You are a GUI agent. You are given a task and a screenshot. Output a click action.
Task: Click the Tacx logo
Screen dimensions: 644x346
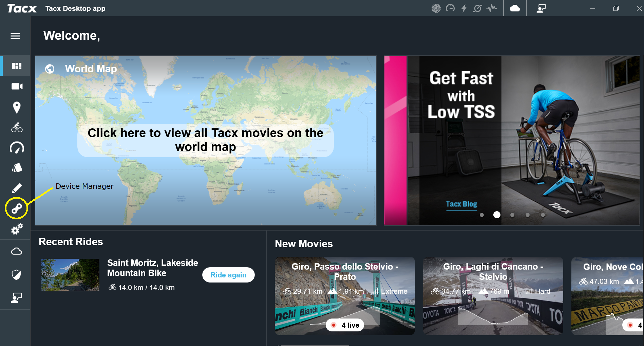pos(22,8)
